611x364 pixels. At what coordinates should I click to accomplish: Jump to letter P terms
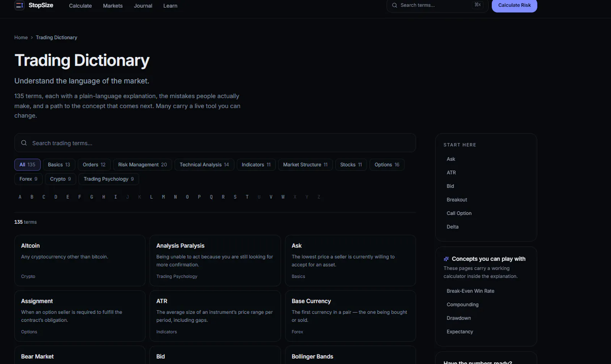[x=199, y=197]
